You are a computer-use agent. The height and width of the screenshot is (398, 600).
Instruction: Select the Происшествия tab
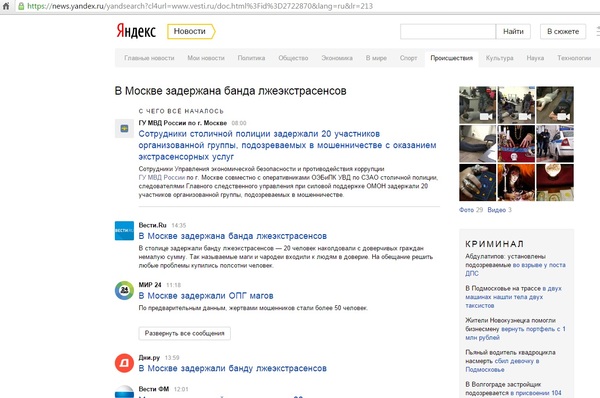click(x=452, y=59)
